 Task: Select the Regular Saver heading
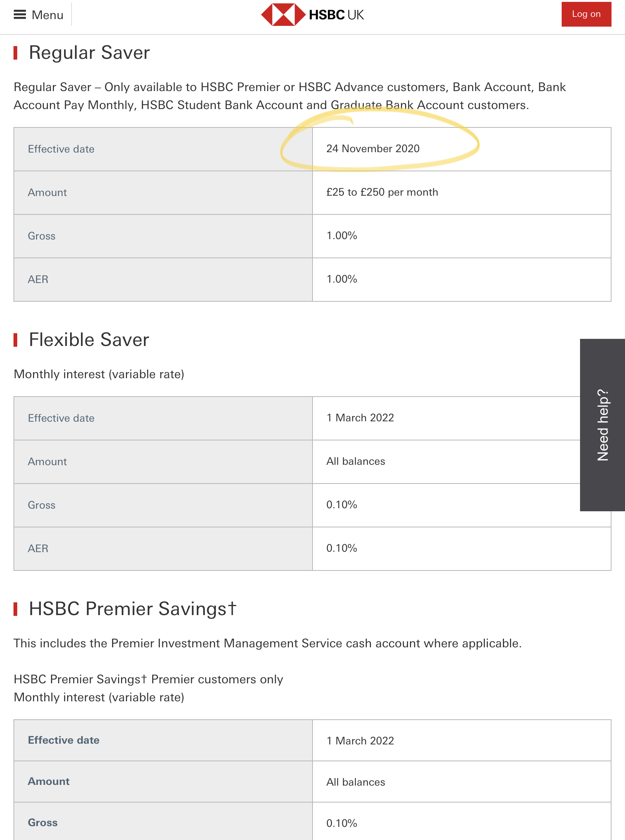89,52
